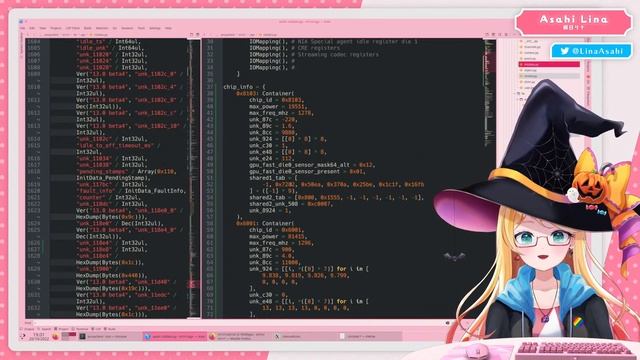Viewport: 640px width, 360px height.
Task: Open the Help menu
Action: point(168,28)
